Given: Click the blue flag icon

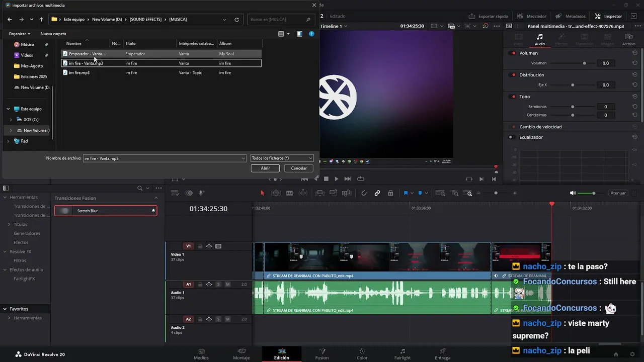Looking at the screenshot, I should [x=406, y=193].
